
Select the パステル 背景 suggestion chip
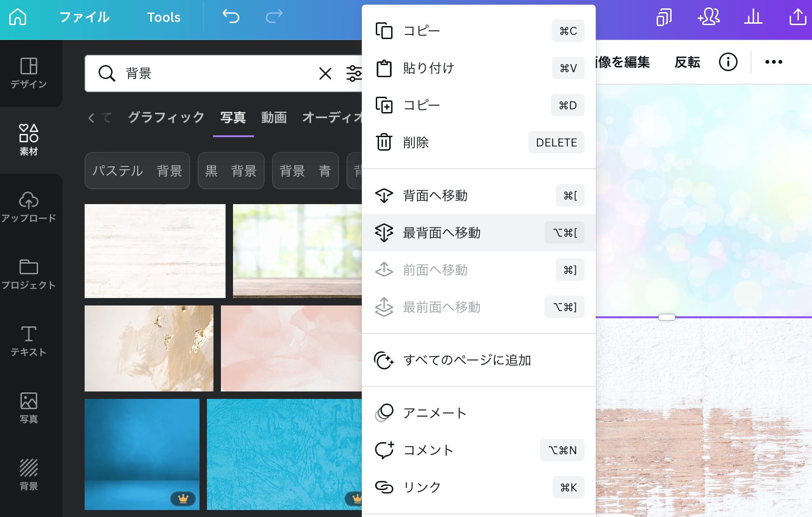137,171
